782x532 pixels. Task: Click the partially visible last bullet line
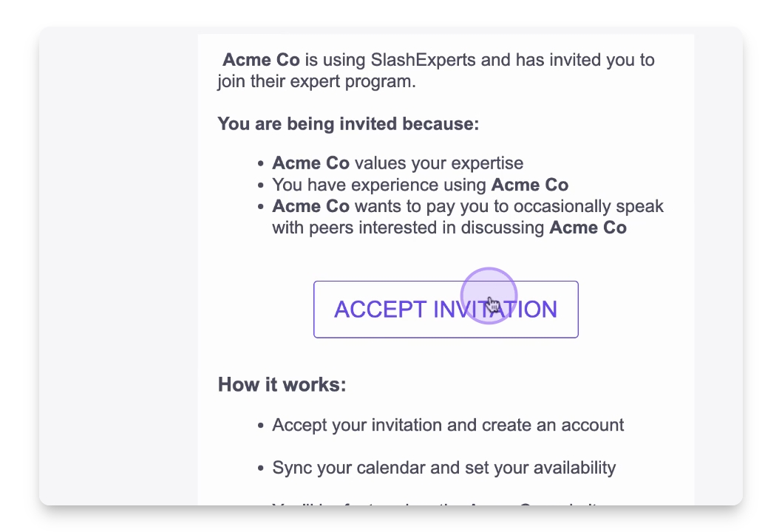pyautogui.click(x=436, y=503)
